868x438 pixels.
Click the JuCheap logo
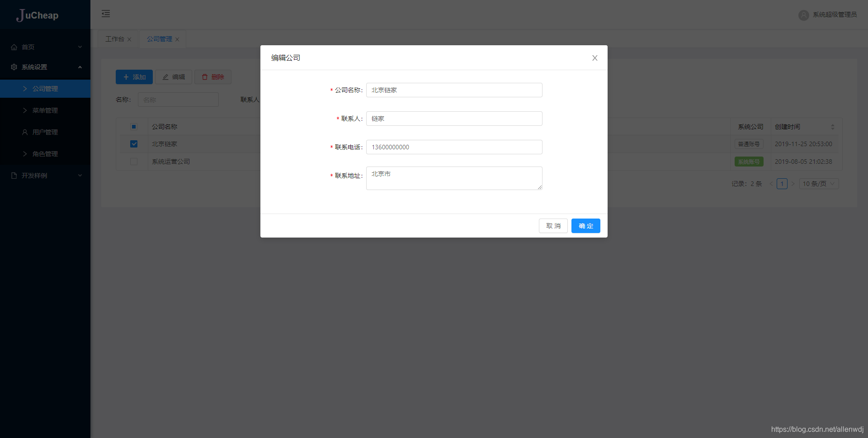(38, 15)
